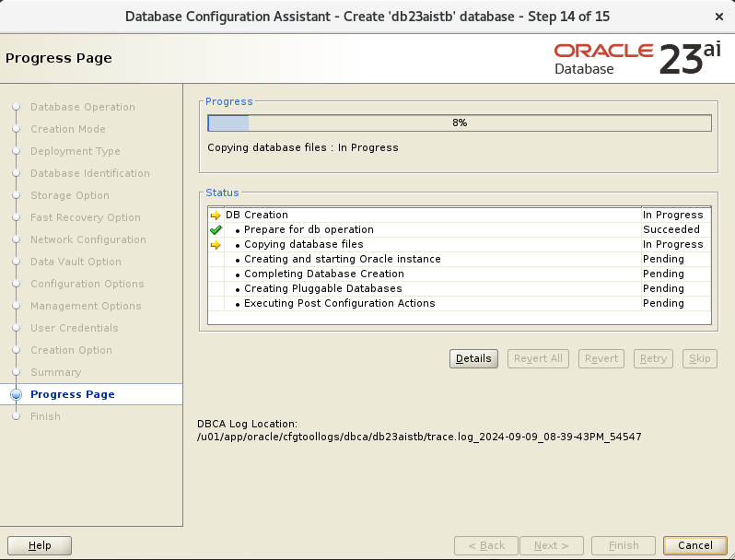The width and height of the screenshot is (735, 560).
Task: Click the DBCA log file path
Action: pos(419,437)
